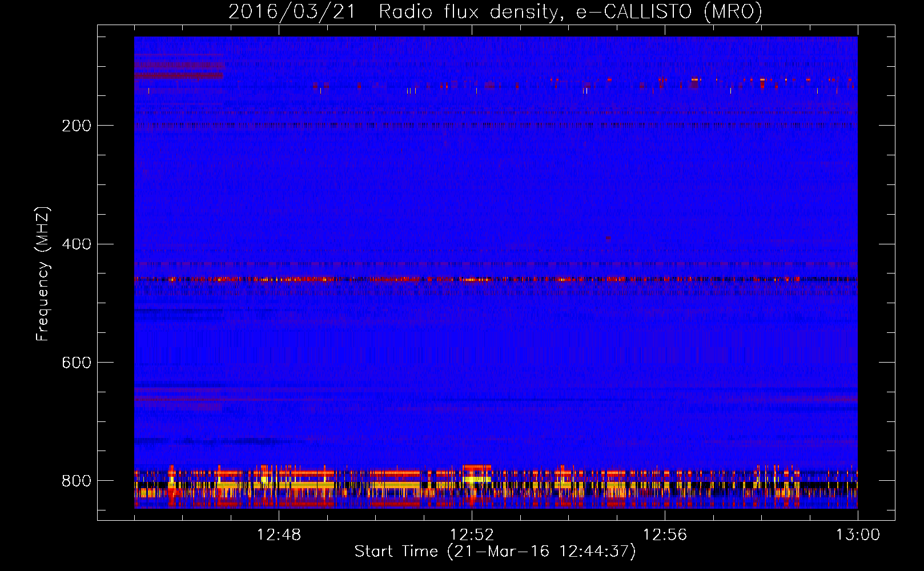Click the 200 frequency tick label
Screen dimensions: 924x571
pyautogui.click(x=76, y=126)
